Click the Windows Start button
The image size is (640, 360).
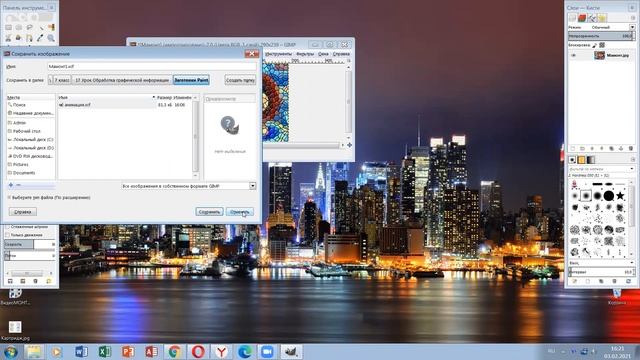[10, 351]
